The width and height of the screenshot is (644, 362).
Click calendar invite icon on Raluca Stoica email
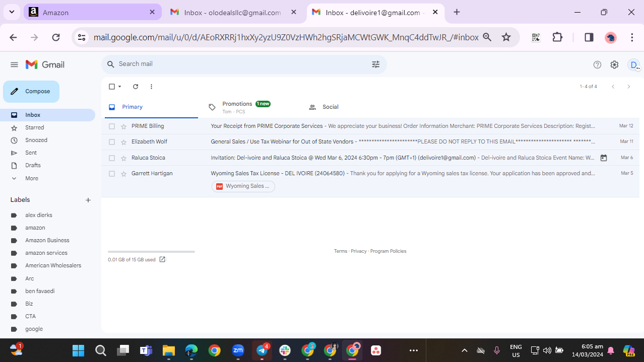604,158
